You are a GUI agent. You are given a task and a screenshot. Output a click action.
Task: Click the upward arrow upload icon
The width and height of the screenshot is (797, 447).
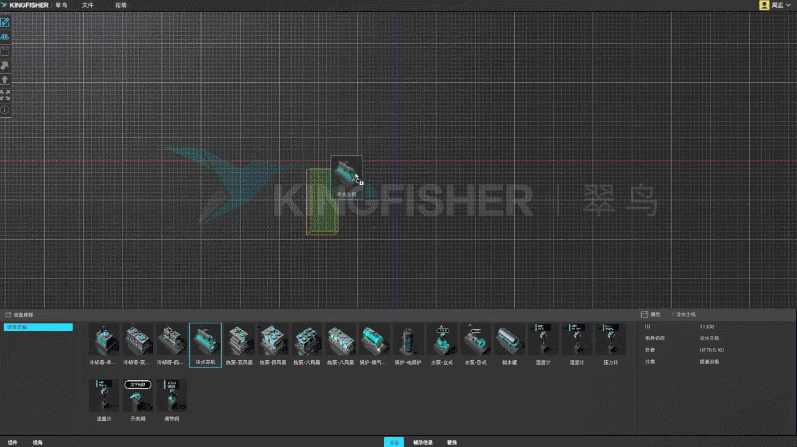(x=5, y=80)
